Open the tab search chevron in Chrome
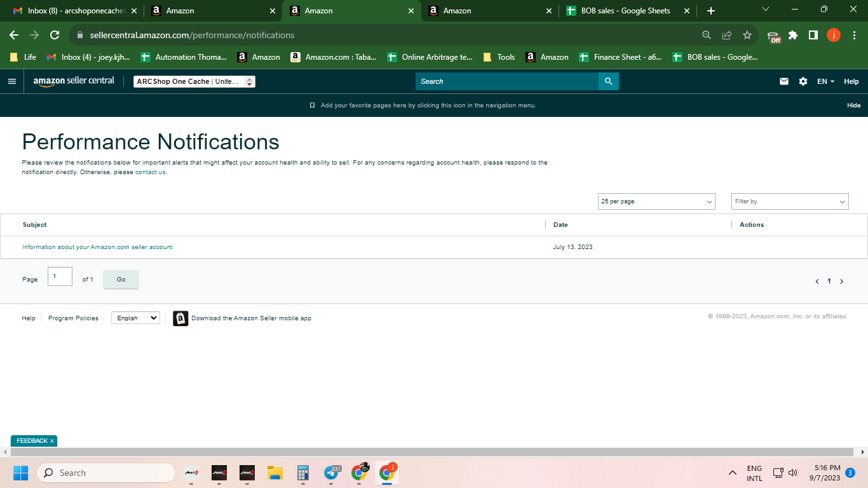The image size is (868, 488). click(766, 9)
